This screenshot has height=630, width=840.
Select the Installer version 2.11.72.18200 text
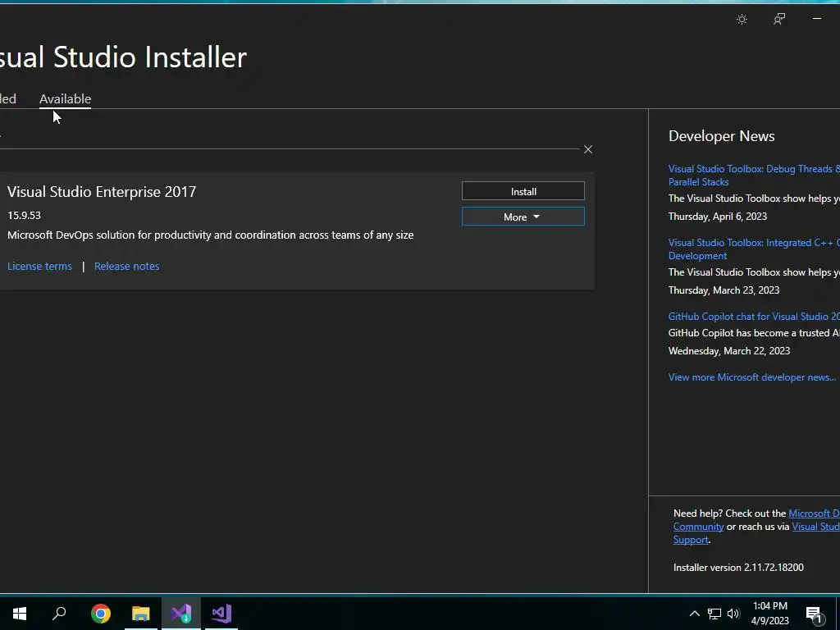click(738, 568)
